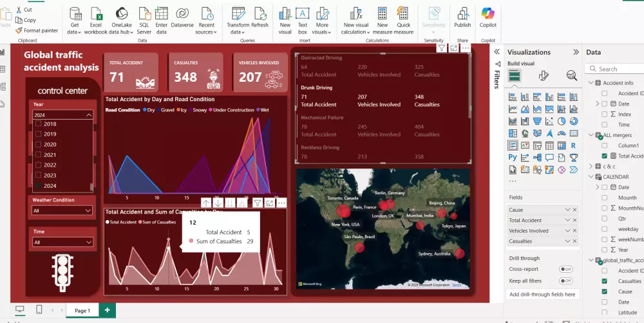Select the Q&A speech bubble visual

coord(549,157)
